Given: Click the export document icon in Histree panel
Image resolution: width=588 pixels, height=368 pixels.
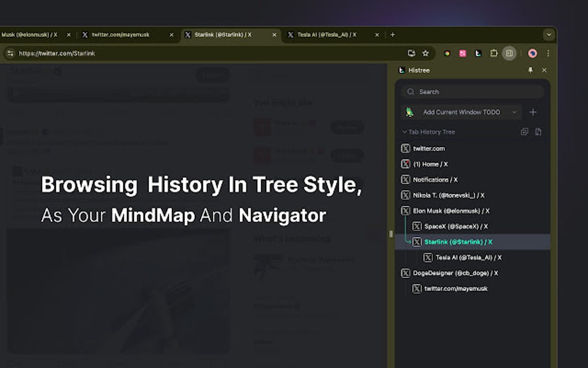Looking at the screenshot, I should [538, 132].
